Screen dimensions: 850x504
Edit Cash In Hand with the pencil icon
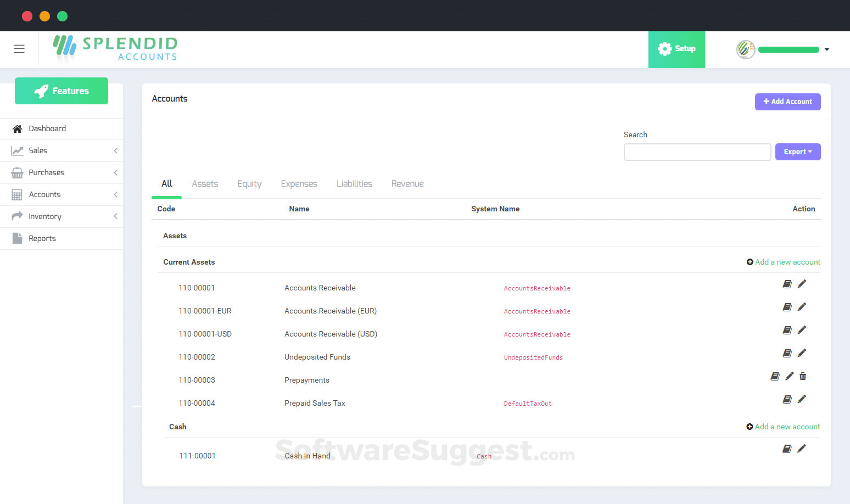coord(802,449)
